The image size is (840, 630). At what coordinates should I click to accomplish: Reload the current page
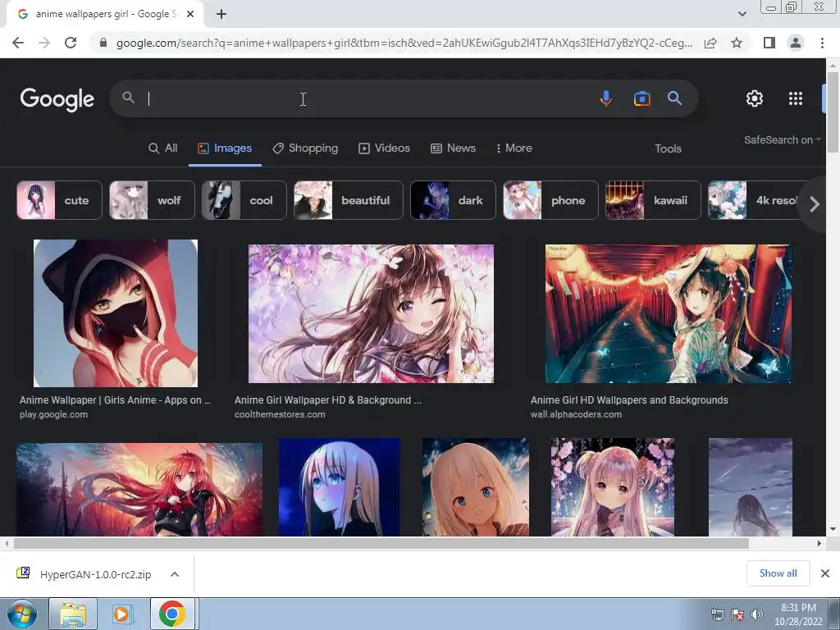click(x=71, y=43)
